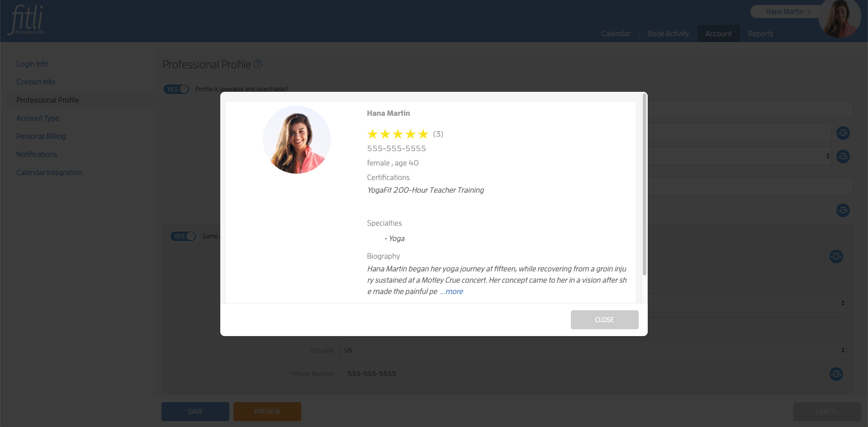Click the 'female , age 40' text
868x427 pixels.
[x=393, y=163]
